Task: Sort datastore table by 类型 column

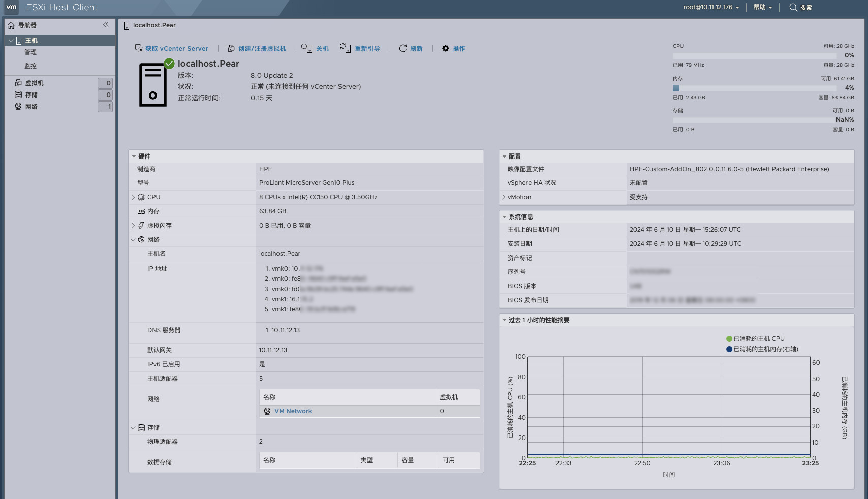Action: click(377, 460)
